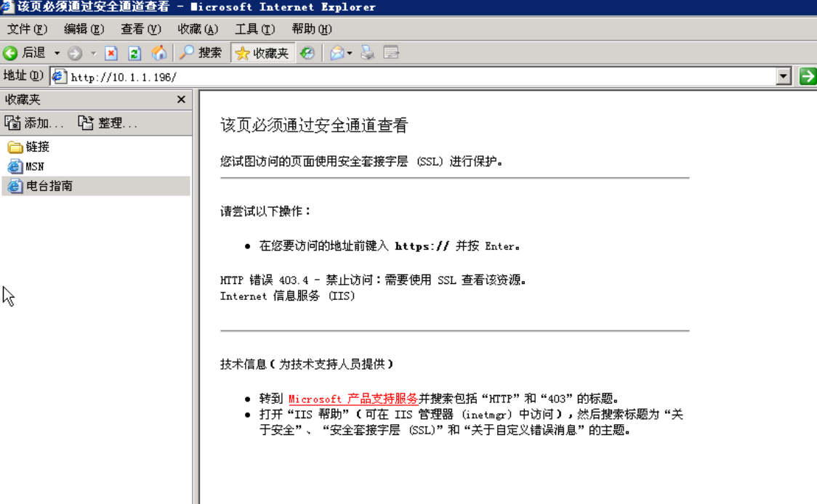Click the Forward arrow button

coord(75,53)
